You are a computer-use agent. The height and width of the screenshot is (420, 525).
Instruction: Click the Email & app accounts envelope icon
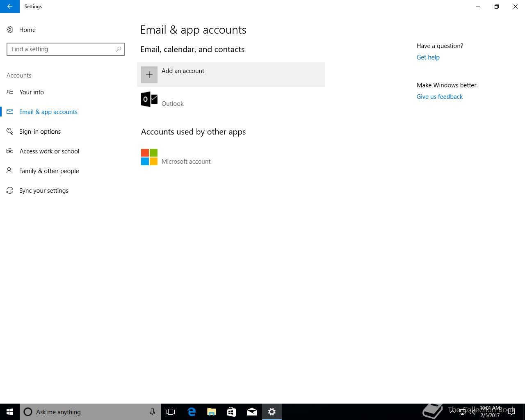point(10,112)
